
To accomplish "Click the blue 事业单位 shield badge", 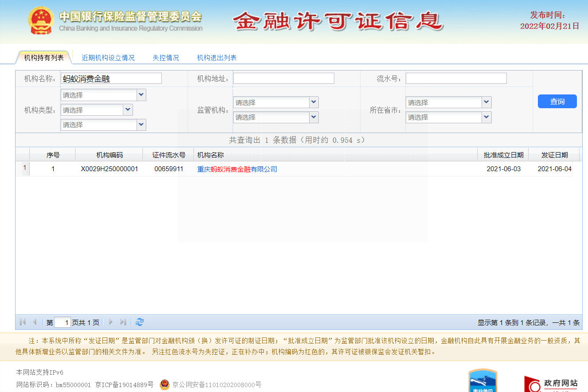I will tap(483, 380).
